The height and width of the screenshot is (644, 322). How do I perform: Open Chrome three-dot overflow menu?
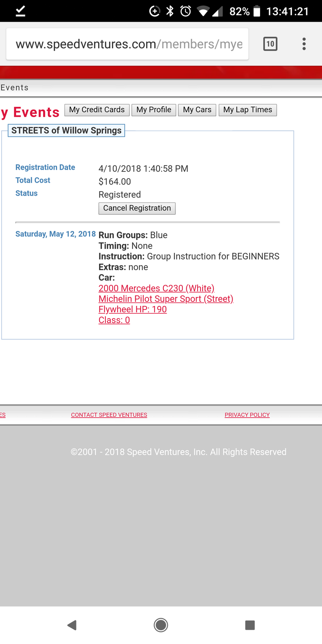click(304, 44)
